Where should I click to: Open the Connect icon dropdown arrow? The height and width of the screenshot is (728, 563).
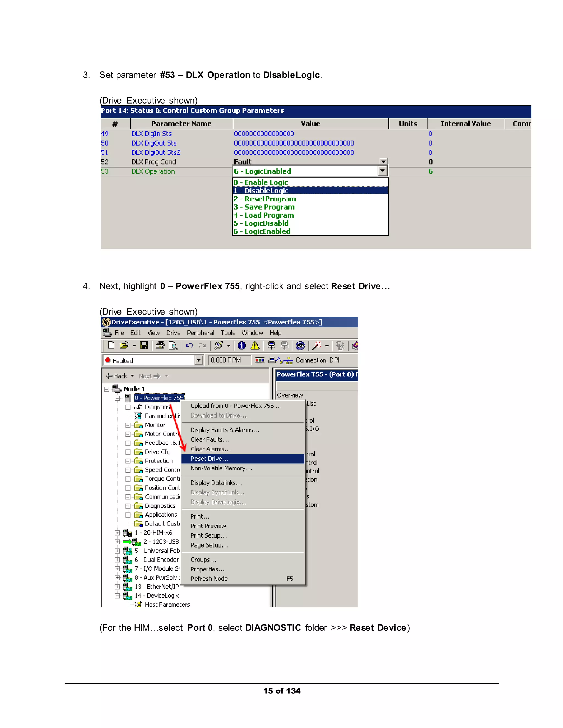229,346
